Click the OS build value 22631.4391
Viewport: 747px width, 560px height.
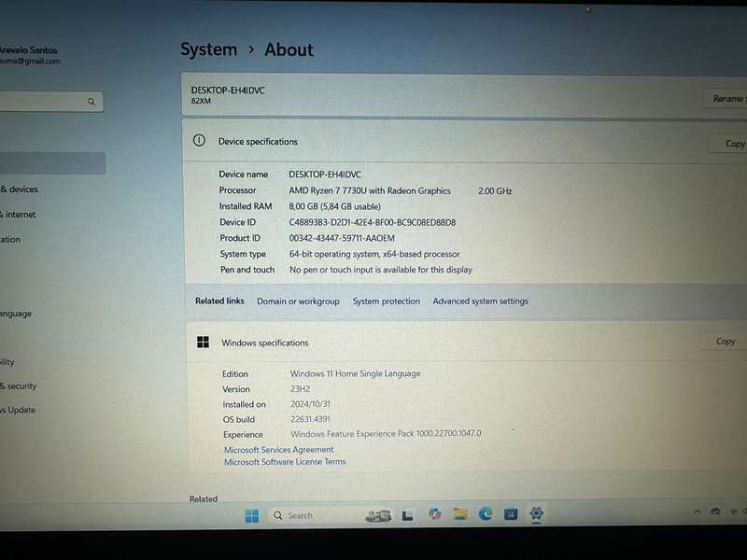pos(310,419)
